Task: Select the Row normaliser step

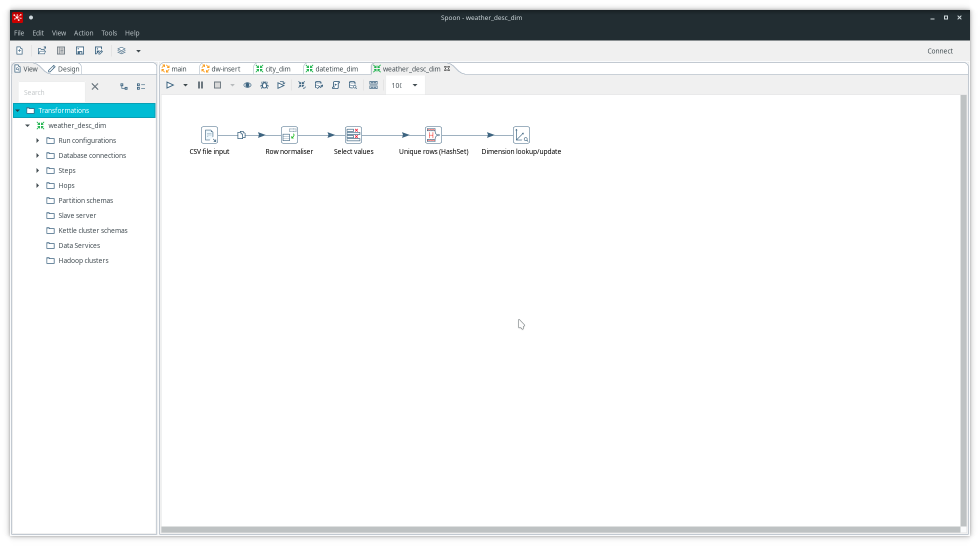Action: pos(289,135)
